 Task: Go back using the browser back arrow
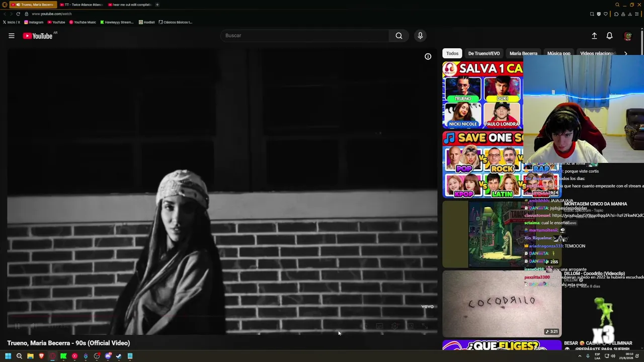pos(5,14)
